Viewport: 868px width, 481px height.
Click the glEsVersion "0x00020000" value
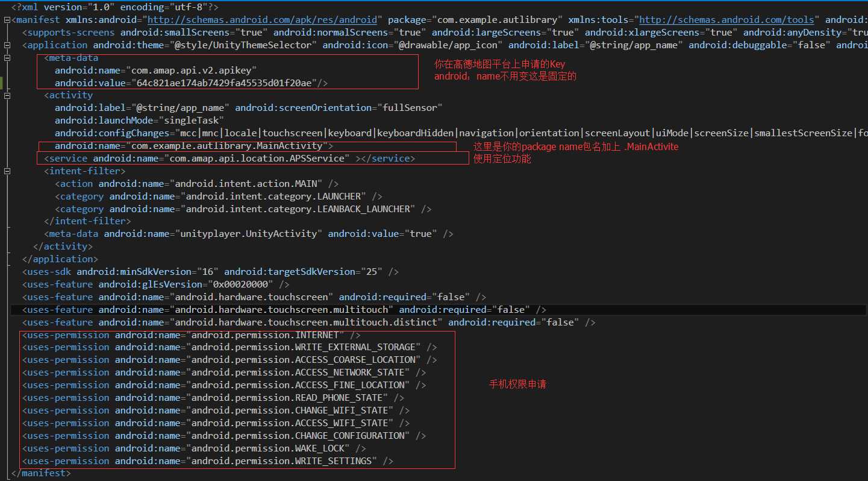pos(240,285)
